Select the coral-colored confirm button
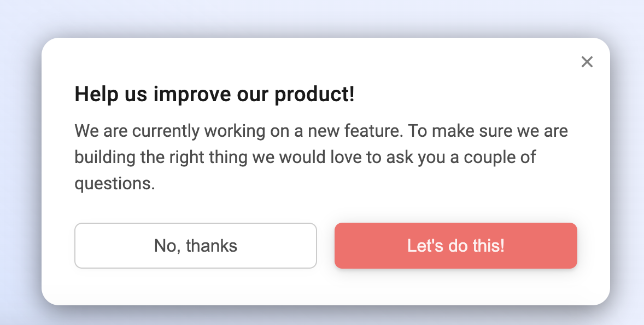This screenshot has height=325, width=644. 455,246
